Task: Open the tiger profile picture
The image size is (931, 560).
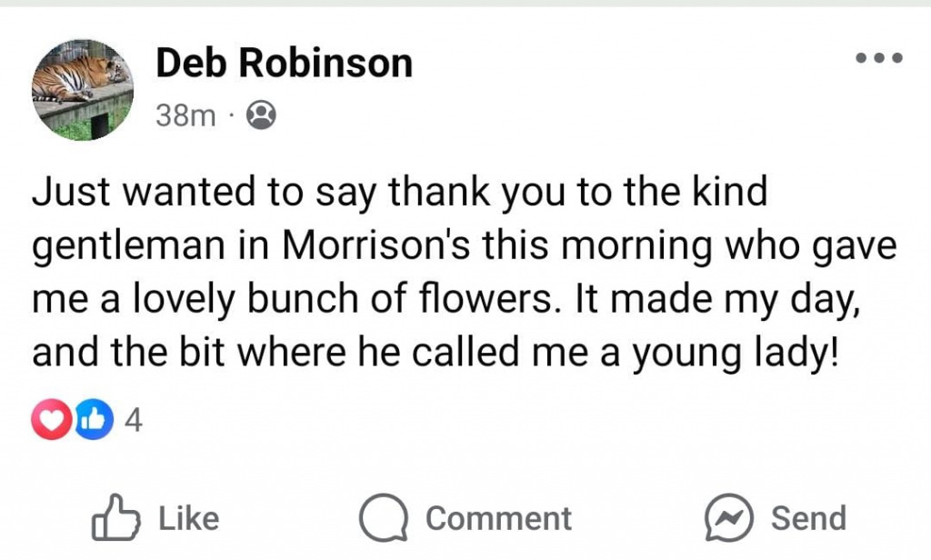Action: point(83,89)
